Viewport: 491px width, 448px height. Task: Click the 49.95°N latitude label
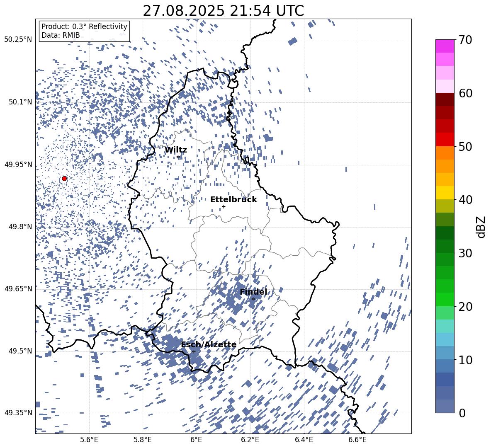(x=18, y=165)
